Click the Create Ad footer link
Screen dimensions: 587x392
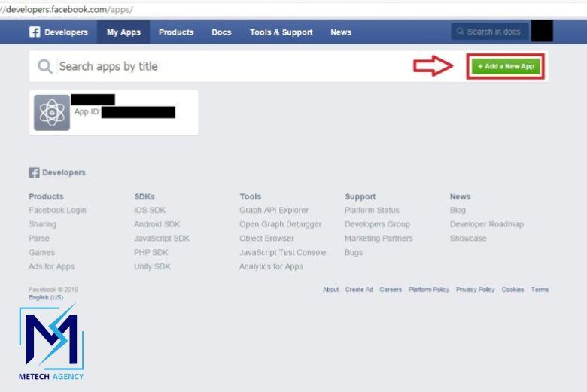pos(359,290)
